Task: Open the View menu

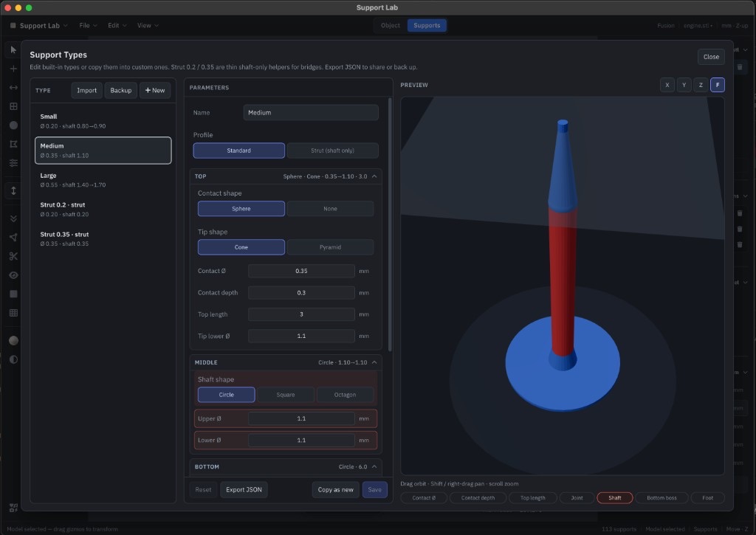Action: coord(148,26)
